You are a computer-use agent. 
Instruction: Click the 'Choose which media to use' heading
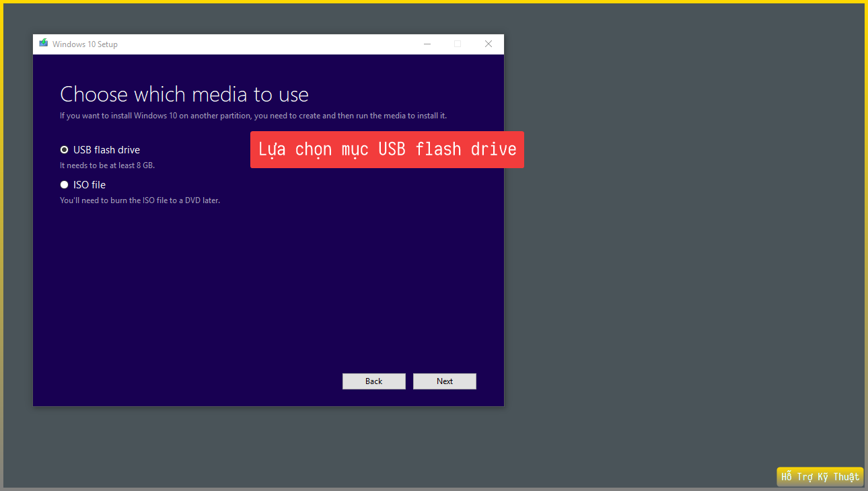coord(184,94)
